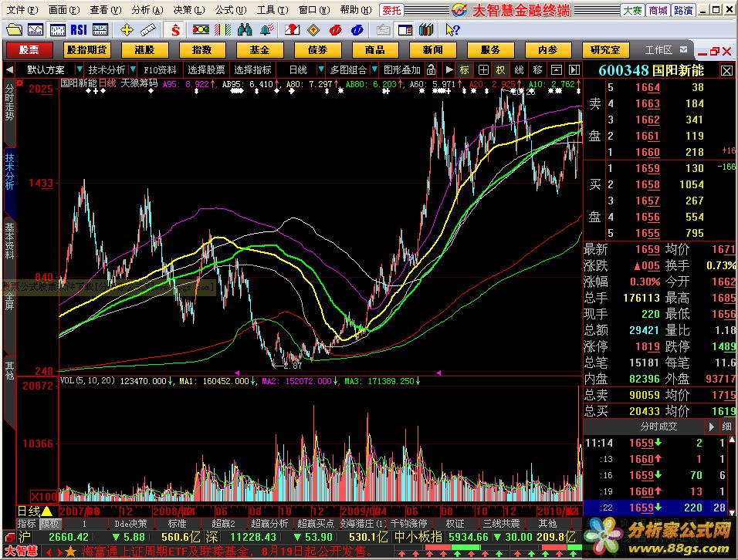
Task: Click the time-share chart icon
Action: tap(36, 30)
